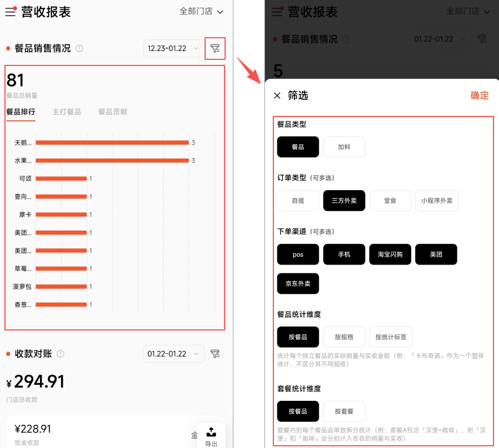Click info icon next to 收款对账
Screen dimensions: 499x448
point(60,354)
